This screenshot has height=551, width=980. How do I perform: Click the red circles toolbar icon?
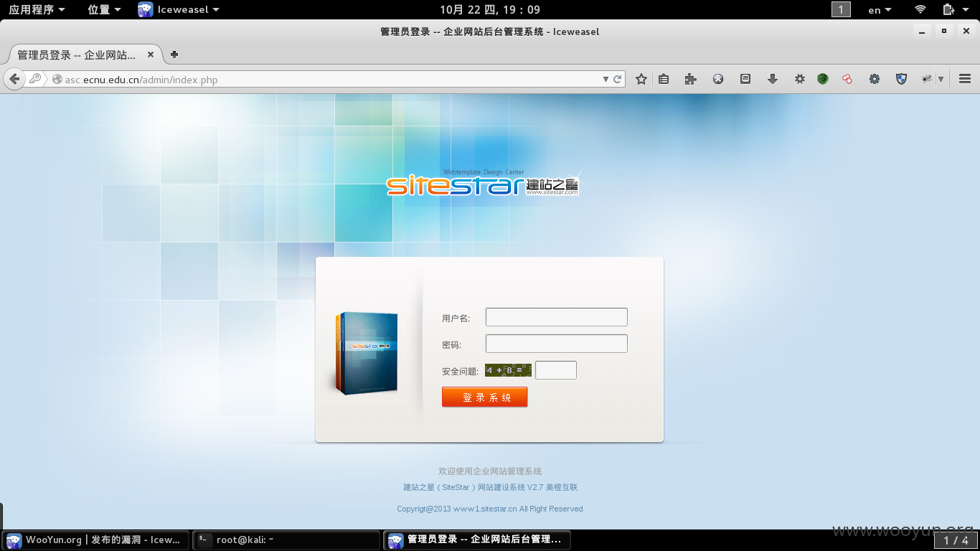pos(847,80)
